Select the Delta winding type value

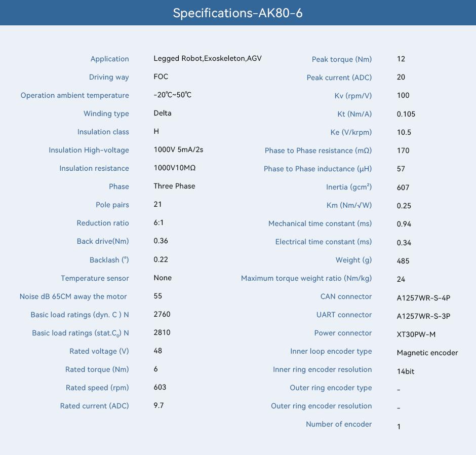163,113
